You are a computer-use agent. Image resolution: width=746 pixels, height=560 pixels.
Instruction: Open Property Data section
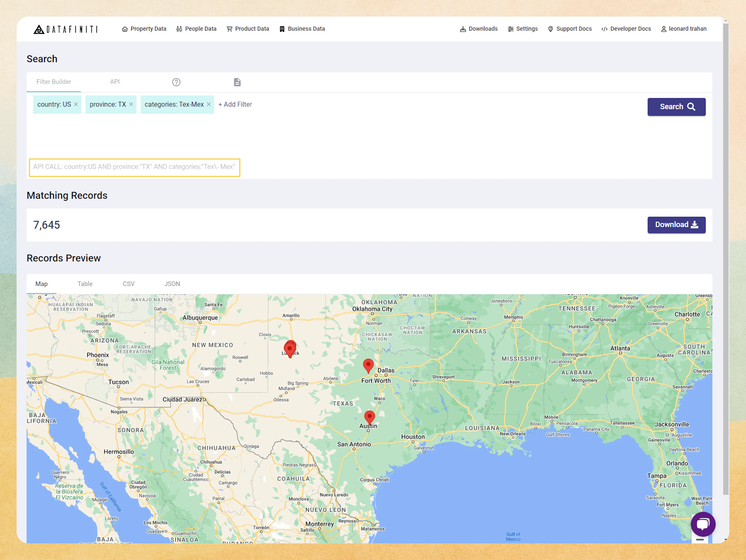pos(144,29)
